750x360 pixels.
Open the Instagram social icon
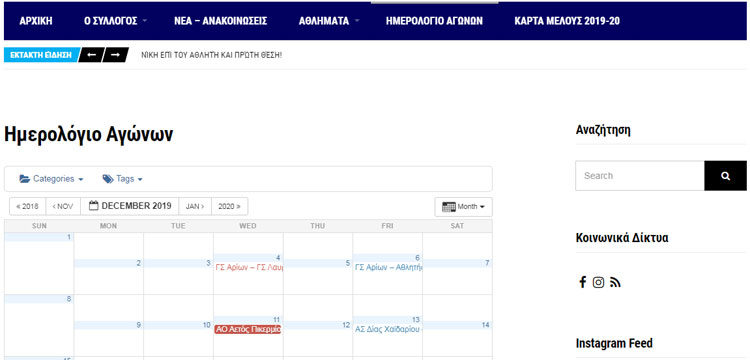tap(598, 283)
